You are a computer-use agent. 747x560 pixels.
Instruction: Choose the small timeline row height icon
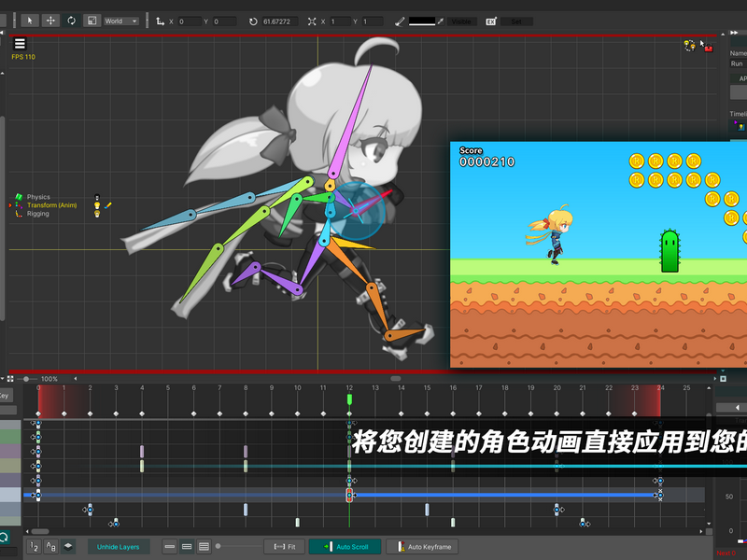(x=170, y=547)
